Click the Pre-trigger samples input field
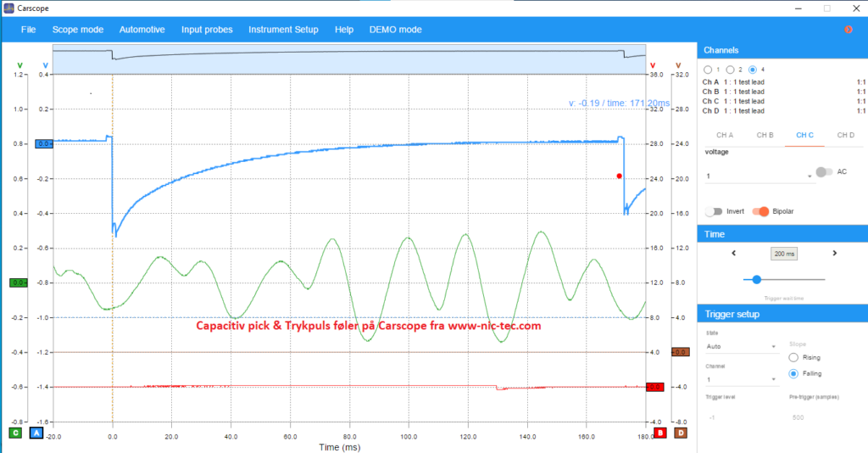Image resolution: width=868 pixels, height=453 pixels. pos(825,417)
